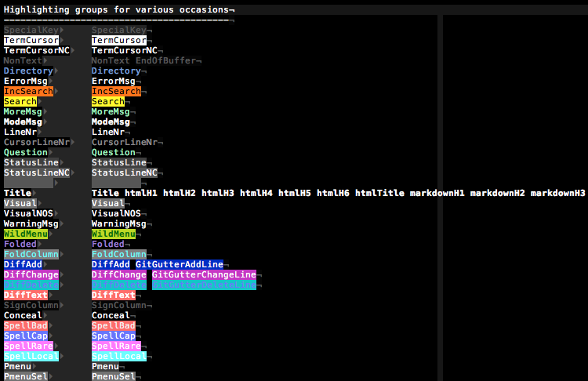Place cursor on markdownH2 text

click(498, 193)
